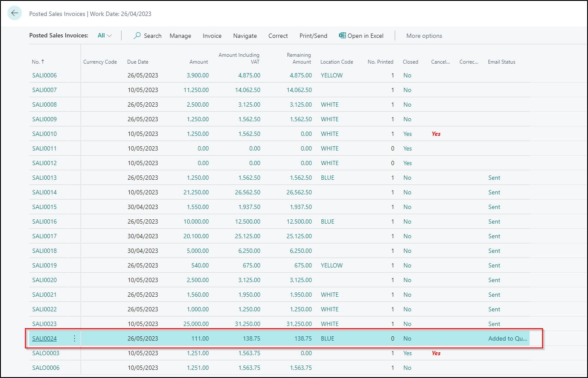
Task: Click due date 30/04/2023 for SALI0015
Action: click(143, 207)
